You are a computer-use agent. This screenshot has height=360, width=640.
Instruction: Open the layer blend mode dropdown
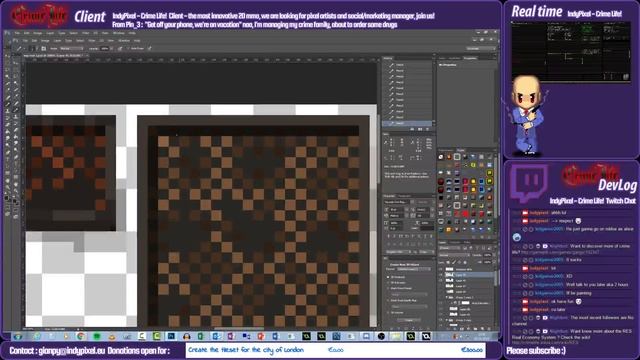pyautogui.click(x=454, y=255)
